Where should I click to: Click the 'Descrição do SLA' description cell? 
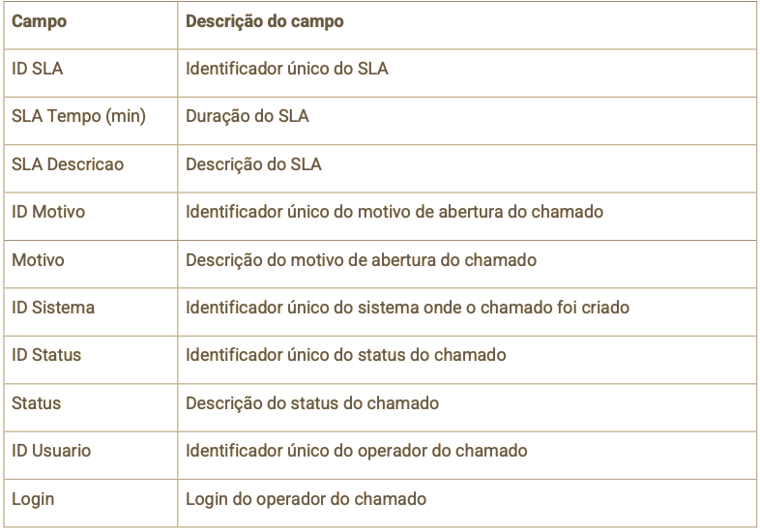click(x=467, y=168)
